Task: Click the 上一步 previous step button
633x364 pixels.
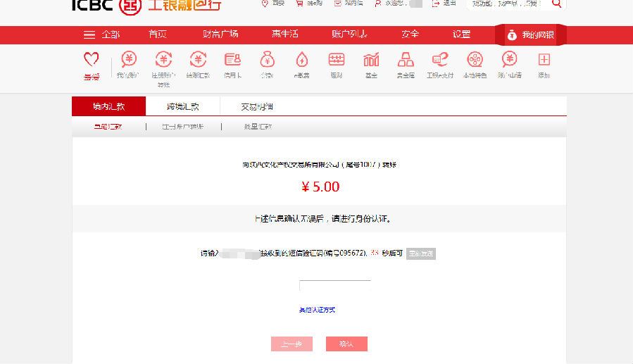Action: click(292, 344)
